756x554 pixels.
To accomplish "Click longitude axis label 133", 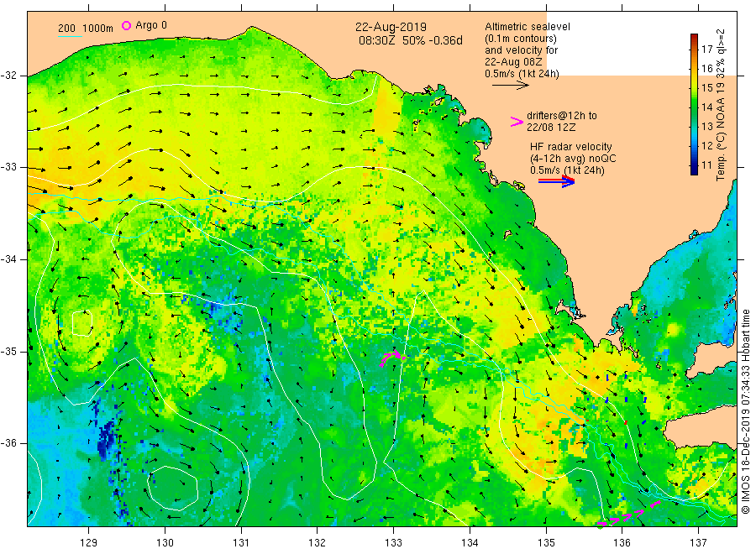I will (x=393, y=543).
